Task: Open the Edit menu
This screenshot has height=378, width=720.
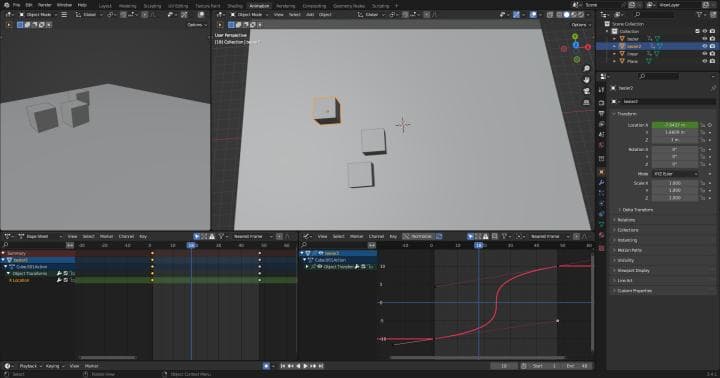Action: click(x=29, y=5)
